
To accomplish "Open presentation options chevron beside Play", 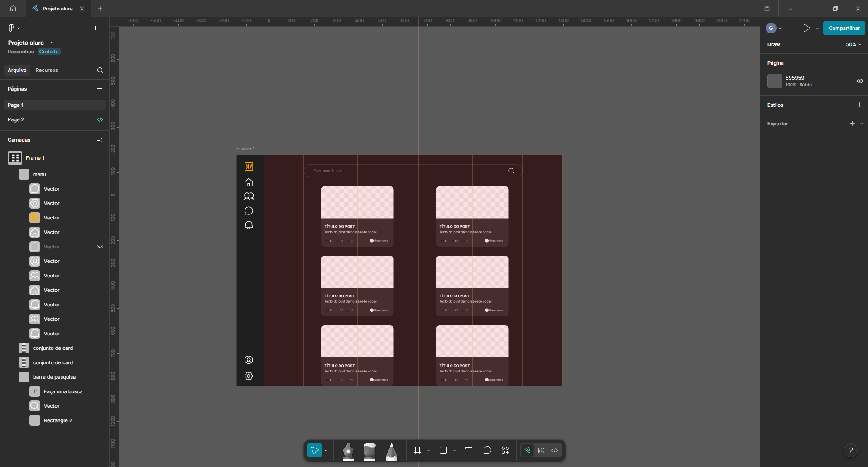I will (817, 28).
